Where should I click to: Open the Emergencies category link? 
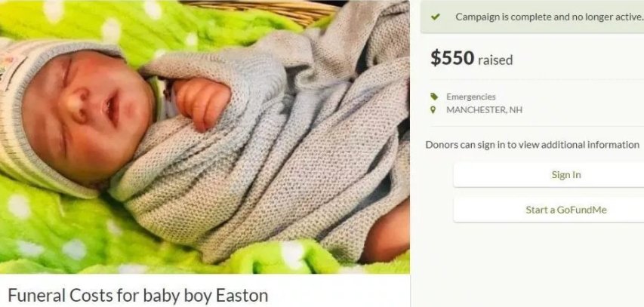pyautogui.click(x=470, y=97)
